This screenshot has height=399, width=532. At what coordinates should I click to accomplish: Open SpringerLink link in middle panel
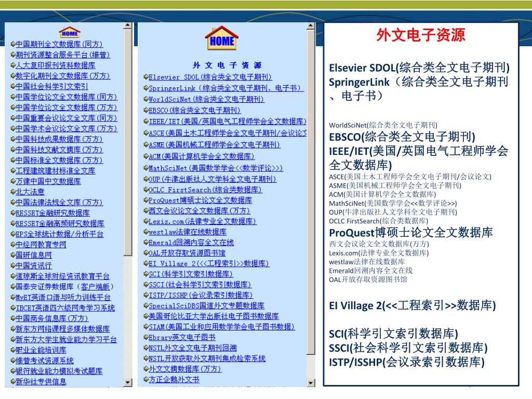(227, 88)
